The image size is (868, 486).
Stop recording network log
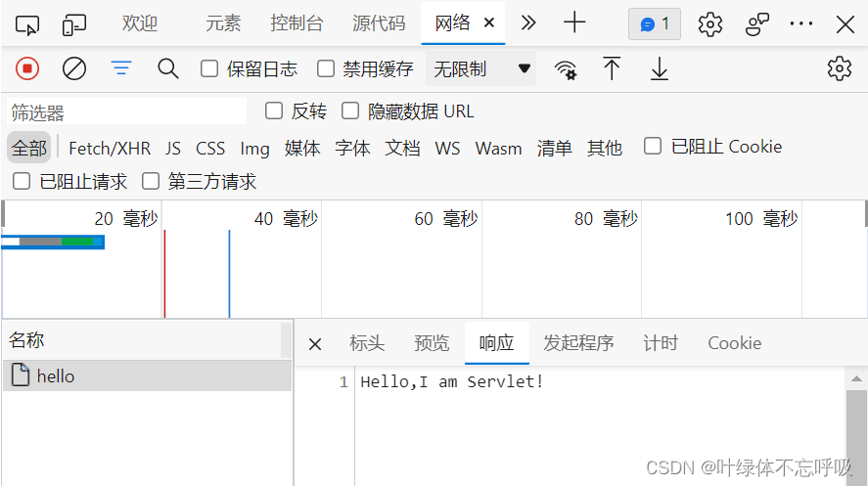click(x=27, y=69)
